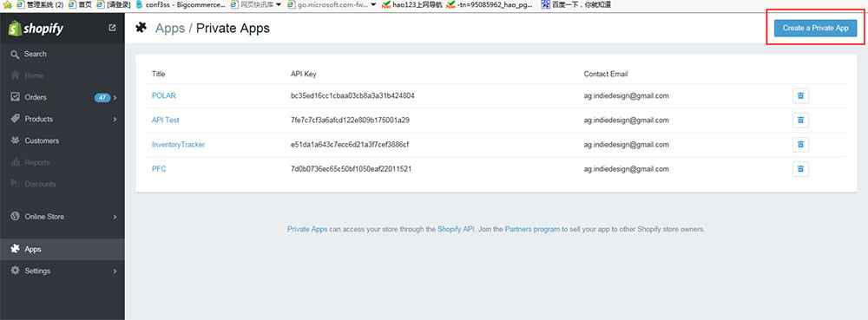Click API key e51da1a643c7ecc6d21a3f7cef3886cf
Image resolution: width=868 pixels, height=320 pixels.
point(350,144)
